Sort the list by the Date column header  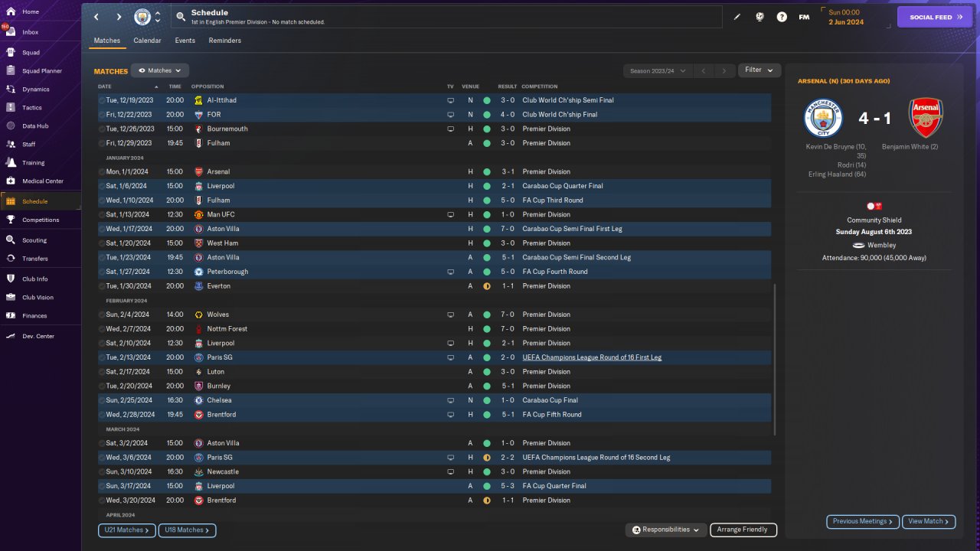[105, 86]
